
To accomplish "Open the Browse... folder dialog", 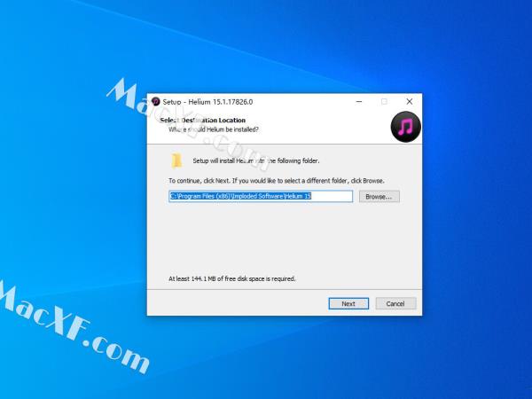I will pos(379,197).
